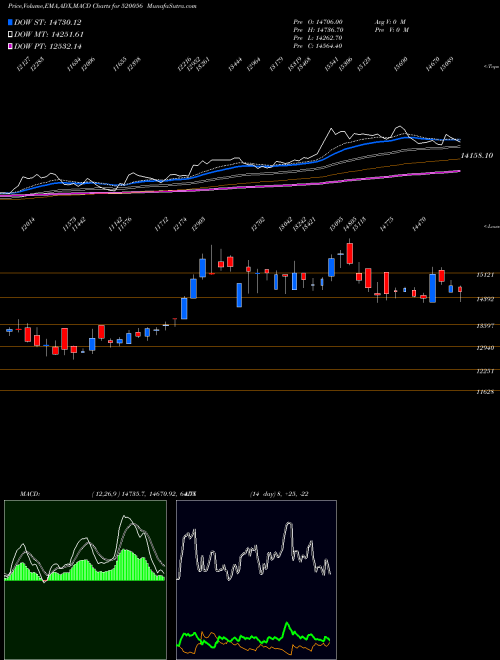Click the Pre H: 14736.70 value

point(318,29)
